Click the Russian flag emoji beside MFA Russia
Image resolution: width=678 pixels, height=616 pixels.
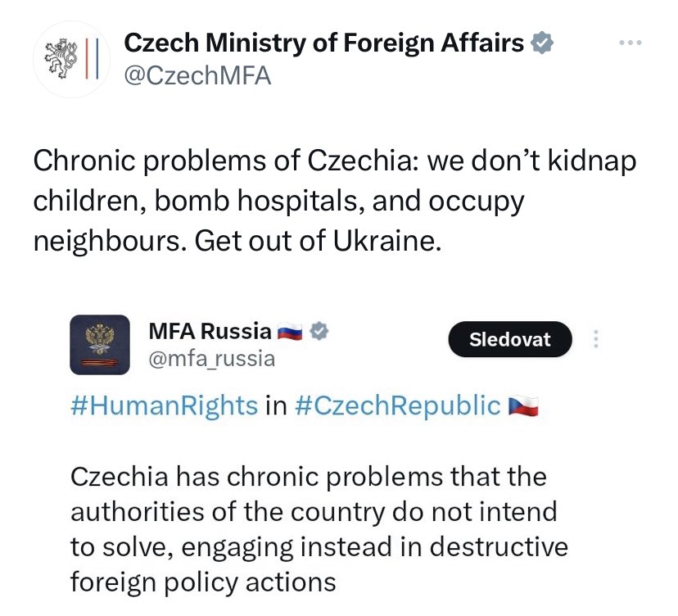290,331
